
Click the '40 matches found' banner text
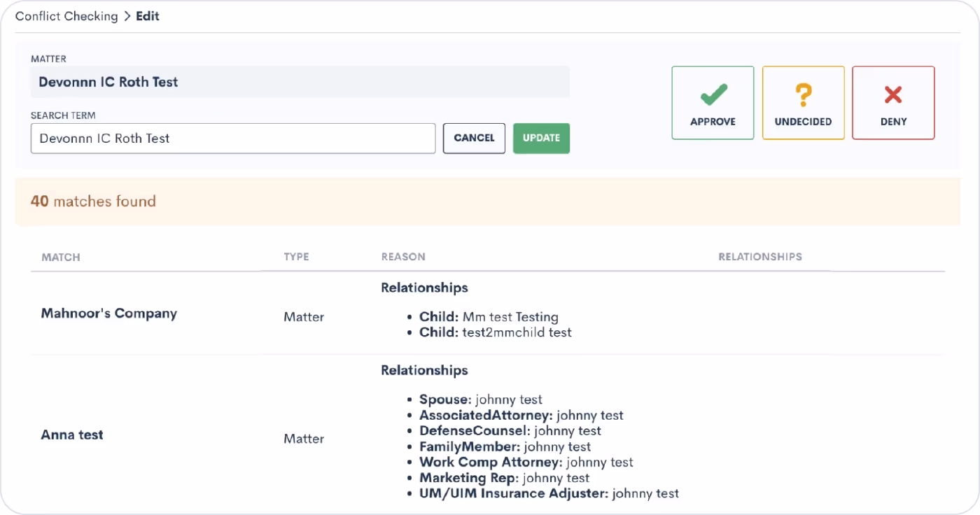coord(93,202)
